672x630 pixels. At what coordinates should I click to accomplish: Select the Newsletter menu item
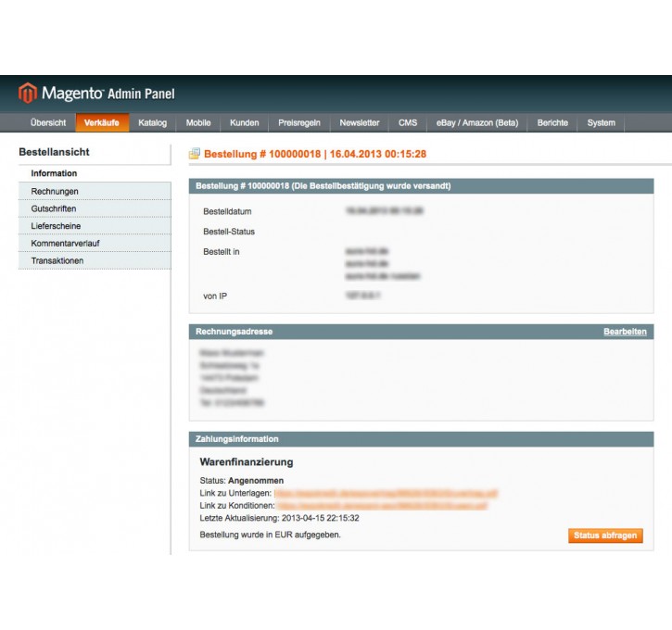[x=359, y=123]
